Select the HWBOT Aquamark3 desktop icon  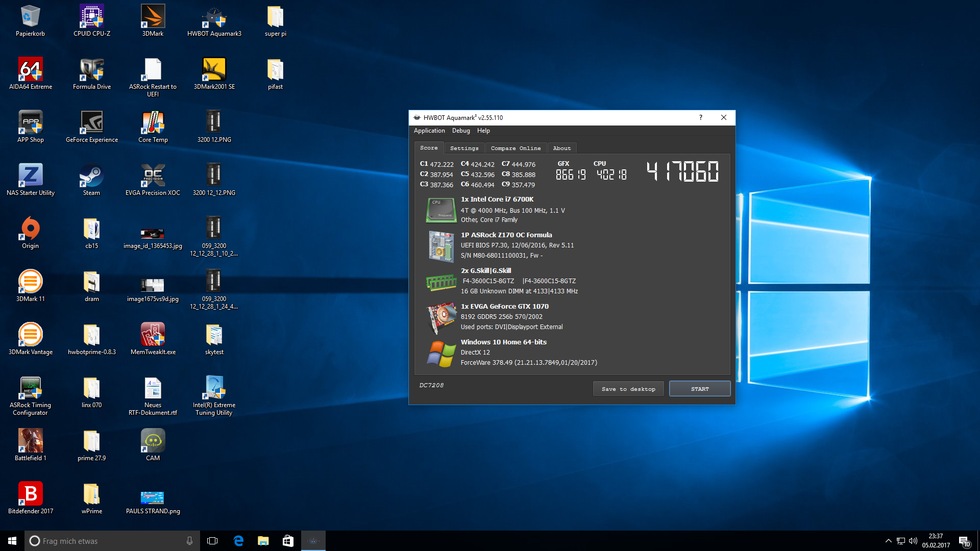click(x=214, y=21)
